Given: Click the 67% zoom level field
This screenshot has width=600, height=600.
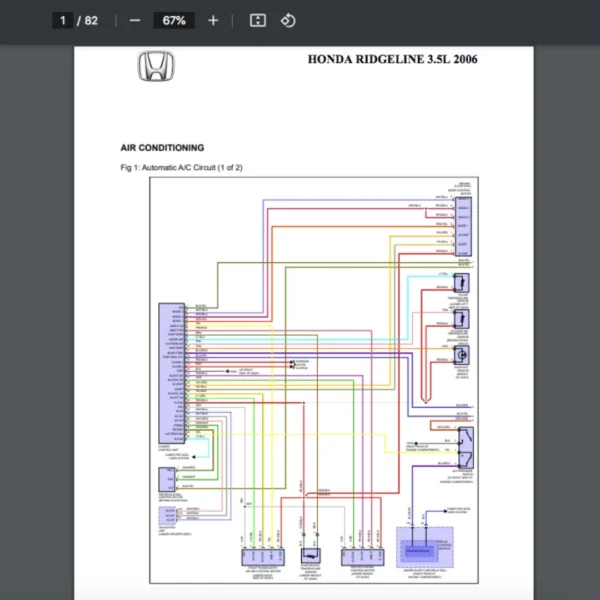Looking at the screenshot, I should tap(174, 21).
